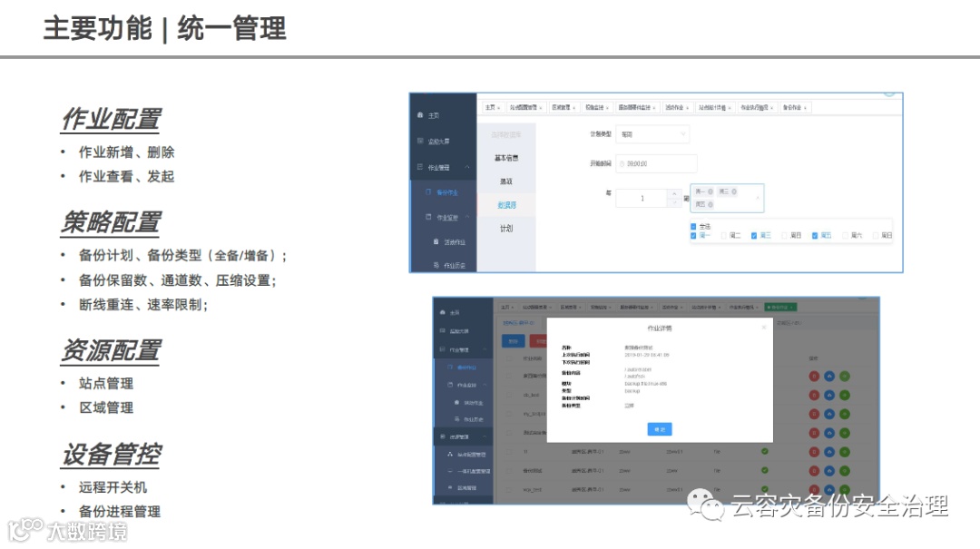Click red delete icon in row 11
Image resolution: width=980 pixels, height=549 pixels.
tap(814, 452)
